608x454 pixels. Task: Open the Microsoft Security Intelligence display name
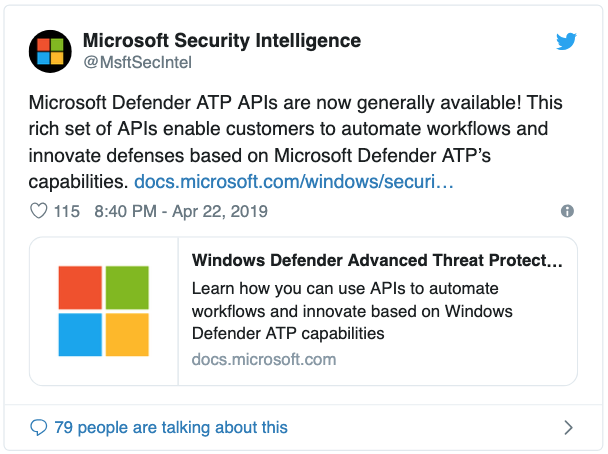pos(221,41)
